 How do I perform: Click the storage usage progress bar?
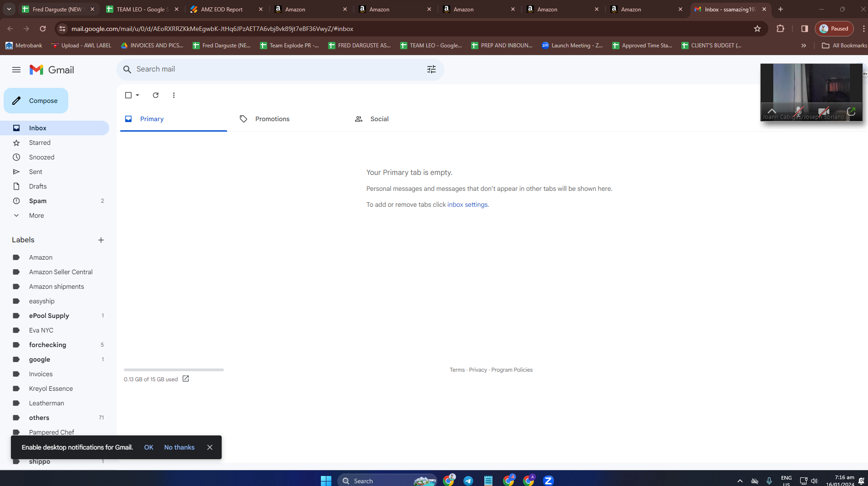click(174, 370)
